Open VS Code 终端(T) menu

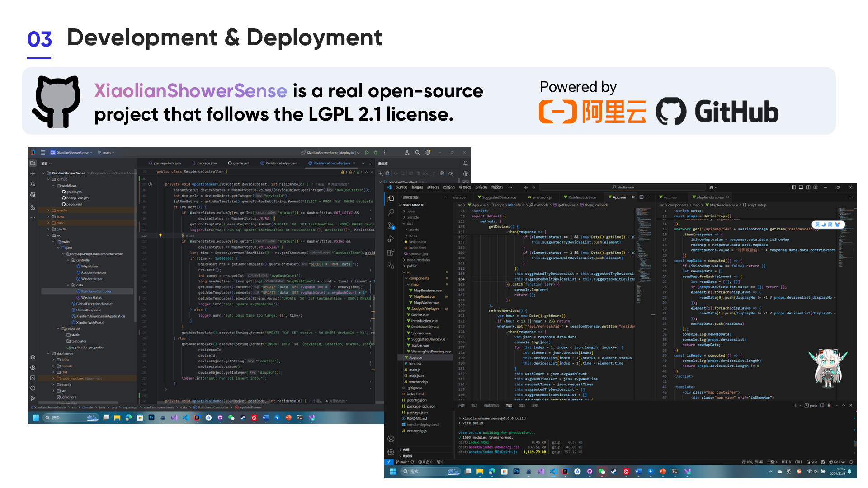[x=496, y=187]
